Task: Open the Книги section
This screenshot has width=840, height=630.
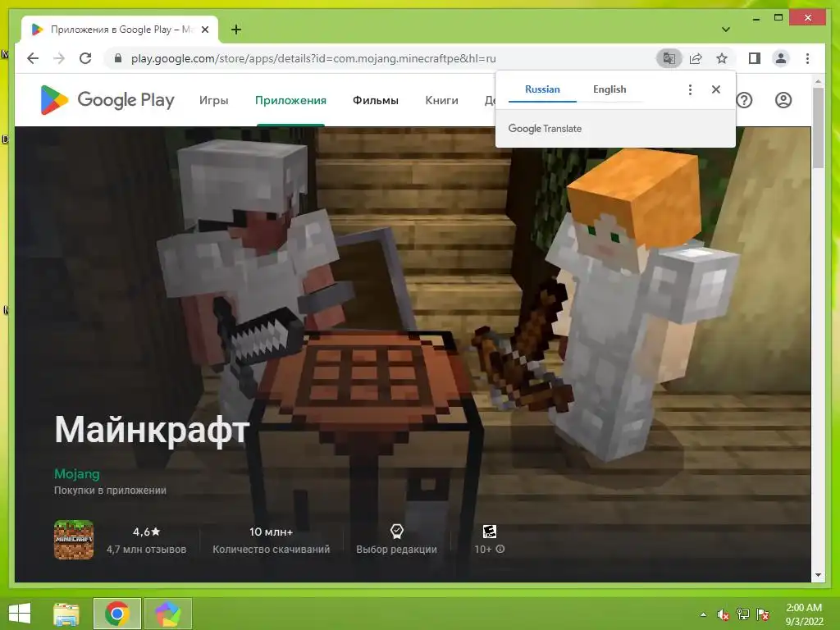Action: [441, 100]
